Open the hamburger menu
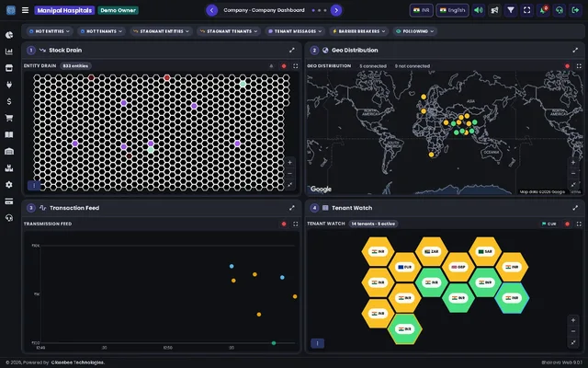 [x=25, y=10]
